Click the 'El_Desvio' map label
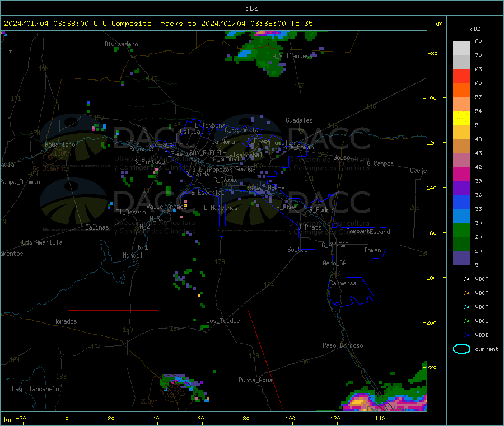The image size is (504, 426). click(x=130, y=212)
